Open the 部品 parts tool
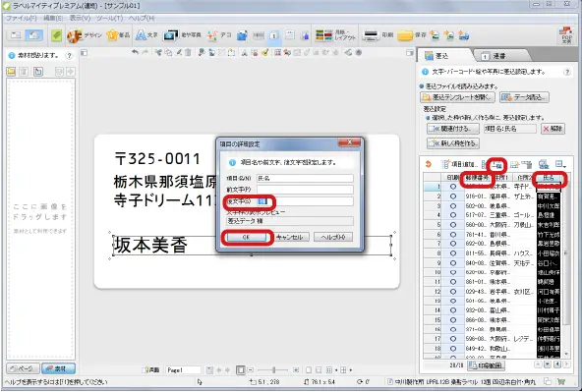Screen dimensions: 582x392 click(x=118, y=35)
